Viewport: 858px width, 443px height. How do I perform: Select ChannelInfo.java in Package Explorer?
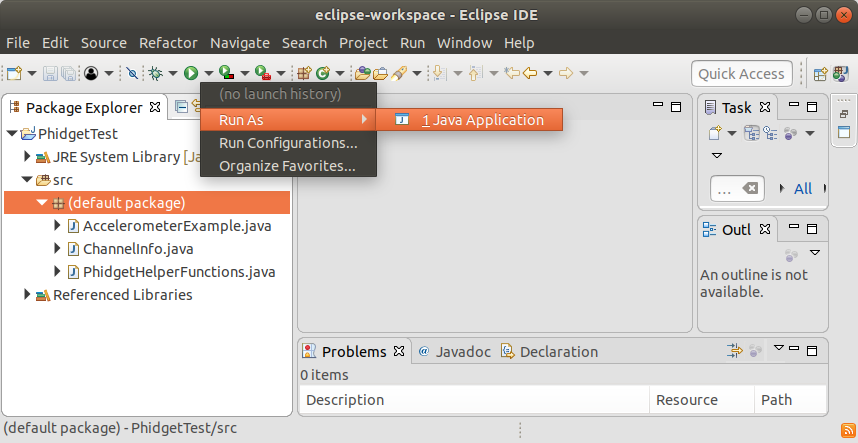pyautogui.click(x=138, y=249)
